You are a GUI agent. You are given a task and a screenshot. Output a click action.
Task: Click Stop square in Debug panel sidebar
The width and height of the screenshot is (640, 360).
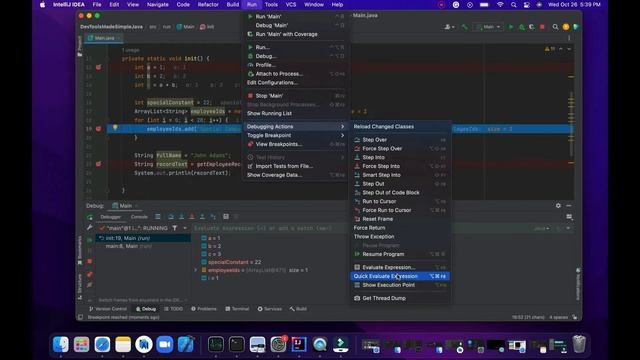(x=90, y=261)
